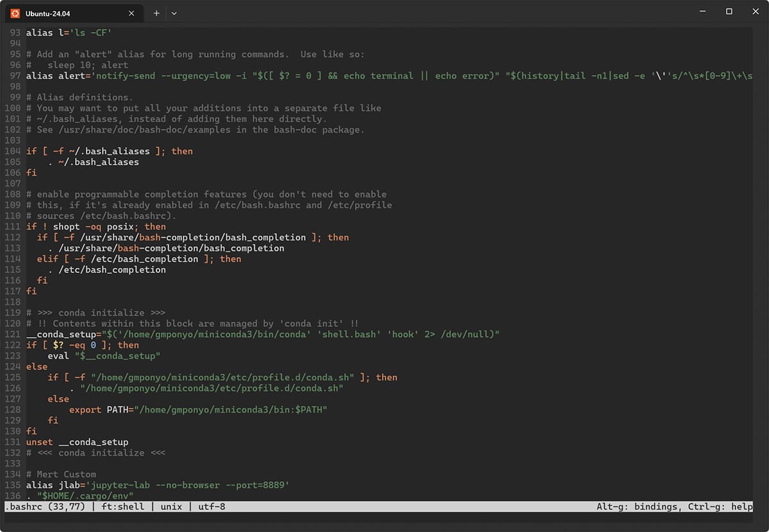Minimize the terminal window
Viewport: 769px width, 532px height.
pos(703,12)
